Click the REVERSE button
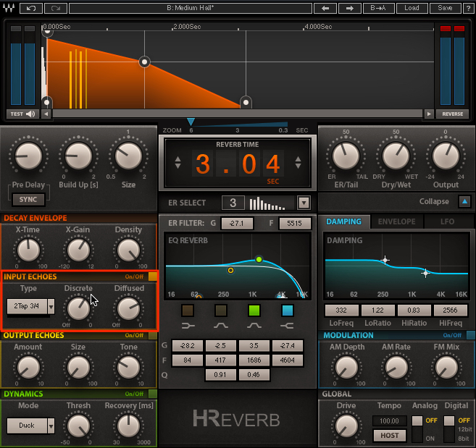 click(452, 114)
